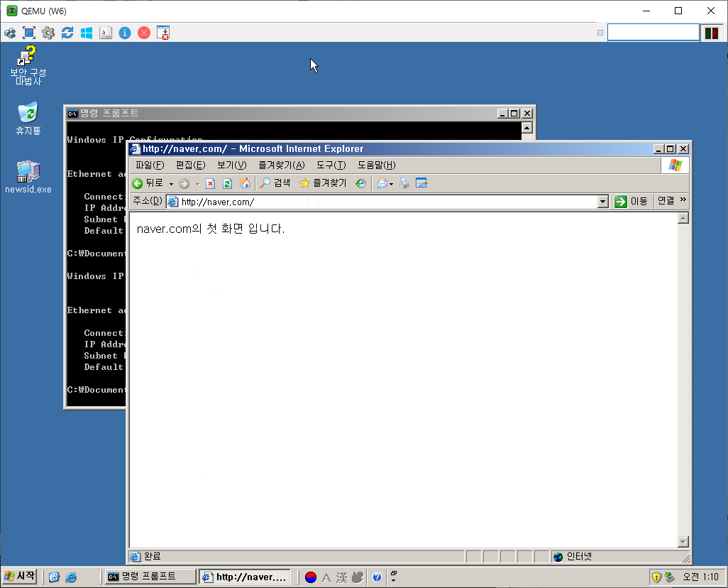Open the 보안 구성 마법사 desktop icon
Screen dimensions: 728x588
[28, 65]
